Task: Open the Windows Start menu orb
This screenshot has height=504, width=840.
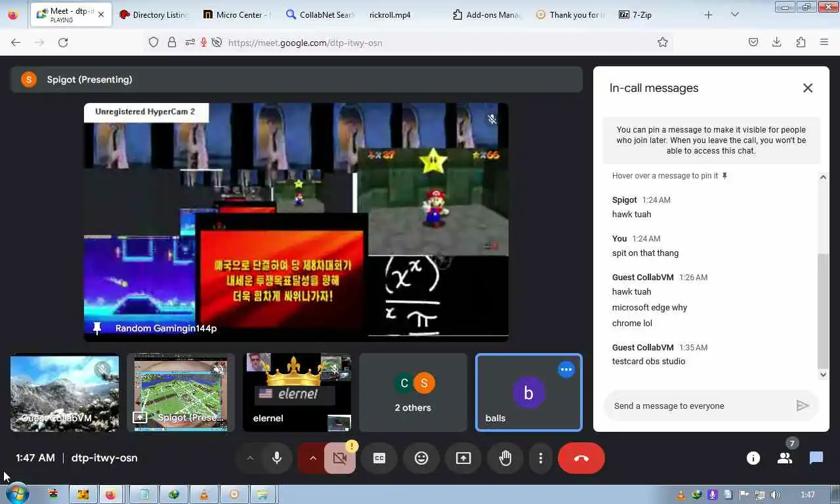Action: 16,493
